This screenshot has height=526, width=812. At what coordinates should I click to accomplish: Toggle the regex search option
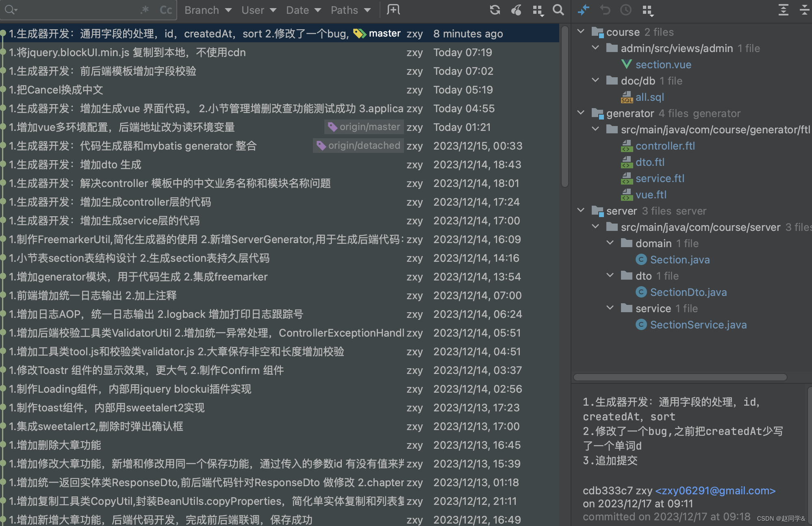145,10
